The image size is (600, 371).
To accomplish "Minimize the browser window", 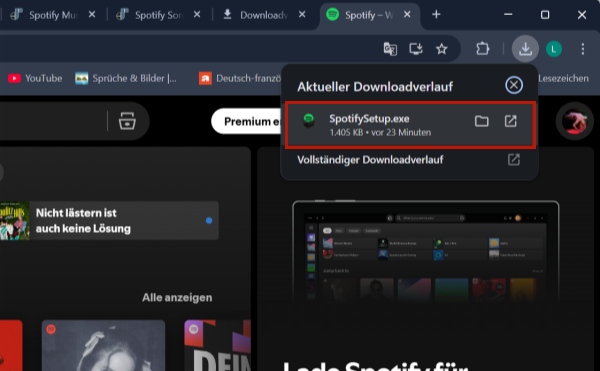I will pos(508,15).
